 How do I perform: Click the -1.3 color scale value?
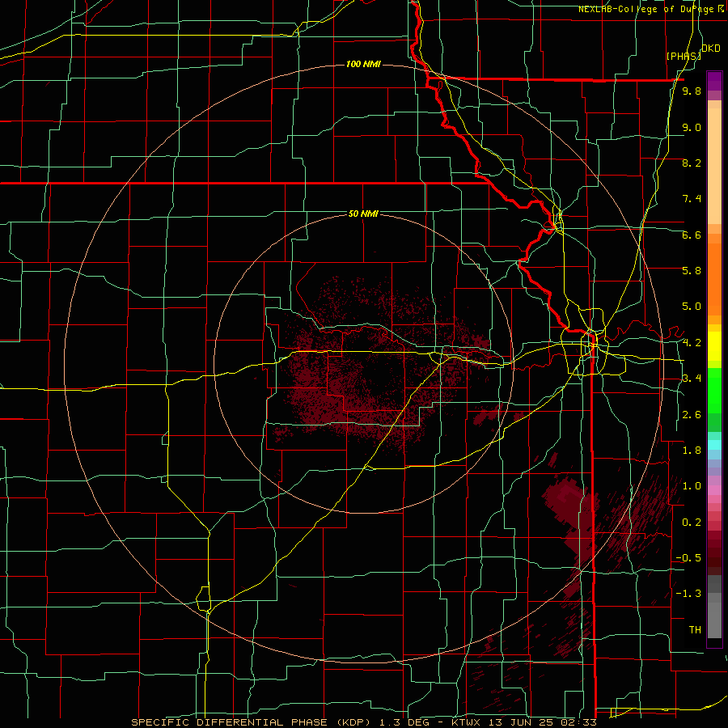(688, 594)
